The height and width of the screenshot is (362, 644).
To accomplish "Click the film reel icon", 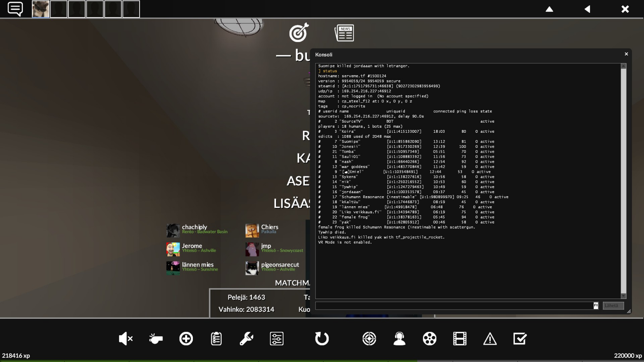I will point(429,339).
